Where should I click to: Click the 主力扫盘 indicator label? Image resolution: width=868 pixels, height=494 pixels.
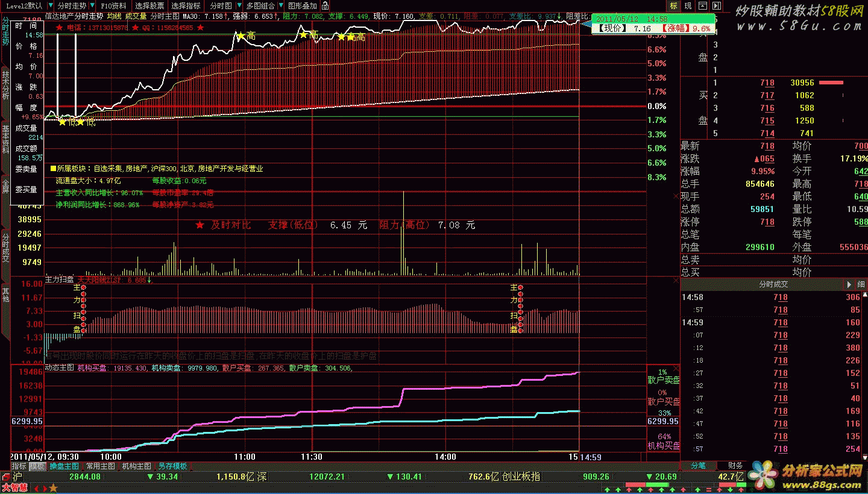59,280
